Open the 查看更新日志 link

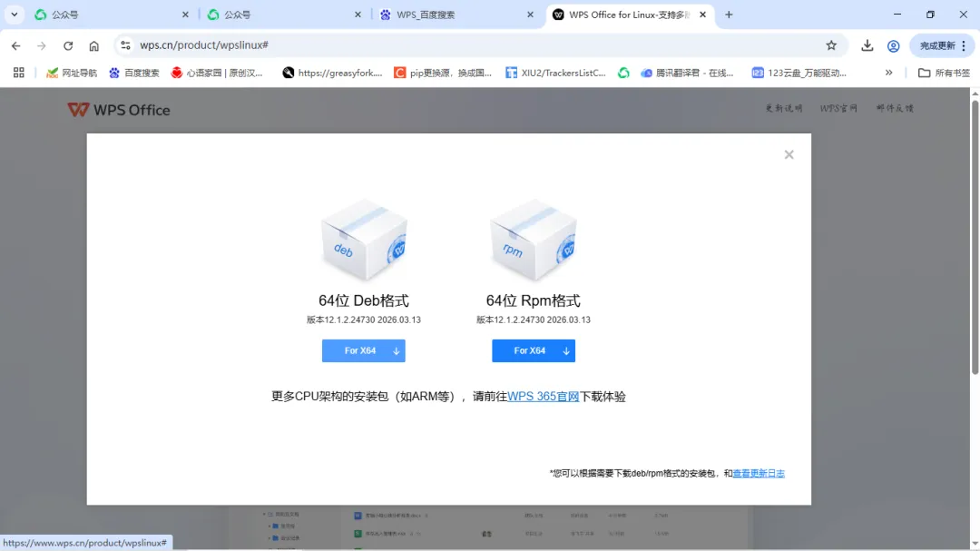758,474
